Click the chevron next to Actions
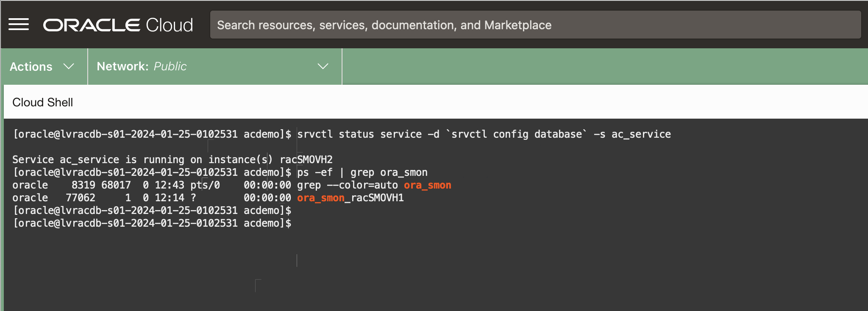The height and width of the screenshot is (311, 868). [x=69, y=67]
